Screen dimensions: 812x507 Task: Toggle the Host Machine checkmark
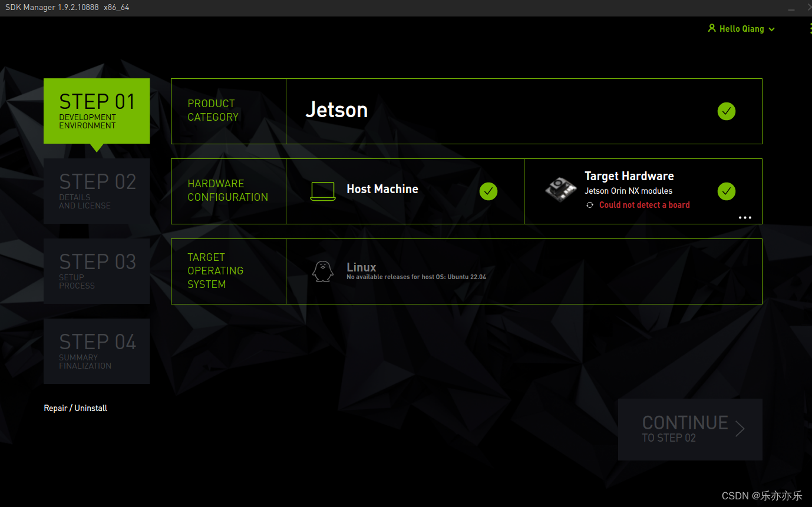coord(488,191)
